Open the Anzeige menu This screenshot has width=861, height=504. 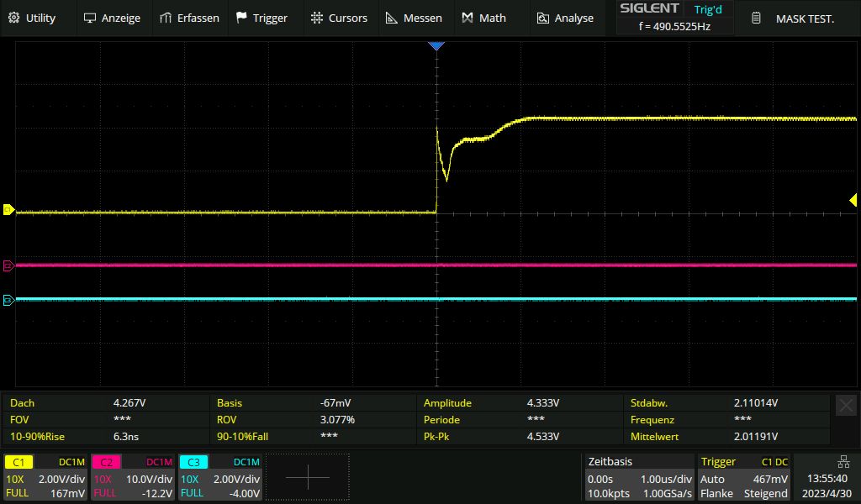pyautogui.click(x=112, y=18)
